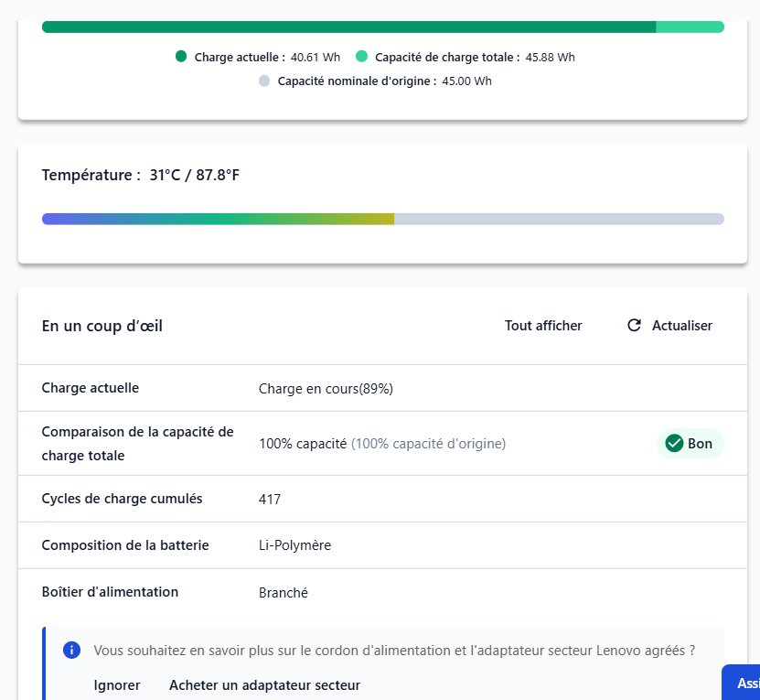
Task: Select the 45.88 Wh total capacity value
Action: 550,57
